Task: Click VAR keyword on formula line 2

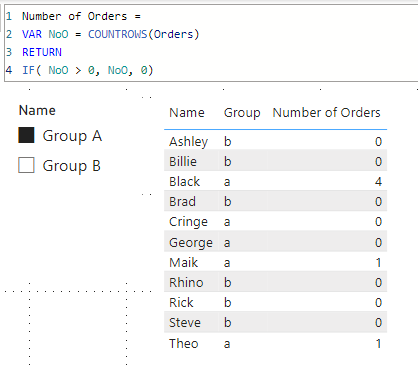Action: click(32, 34)
